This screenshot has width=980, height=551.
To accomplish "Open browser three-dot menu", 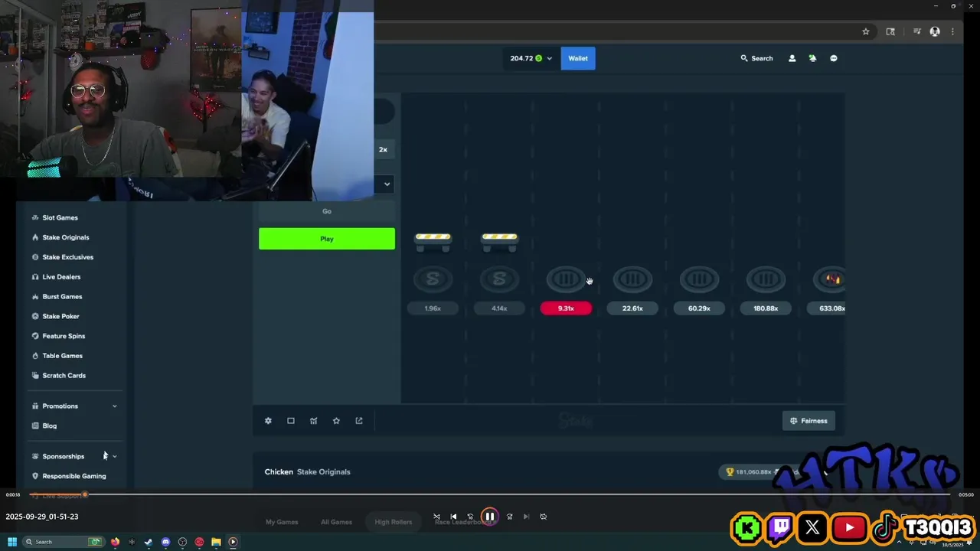I will [x=952, y=31].
